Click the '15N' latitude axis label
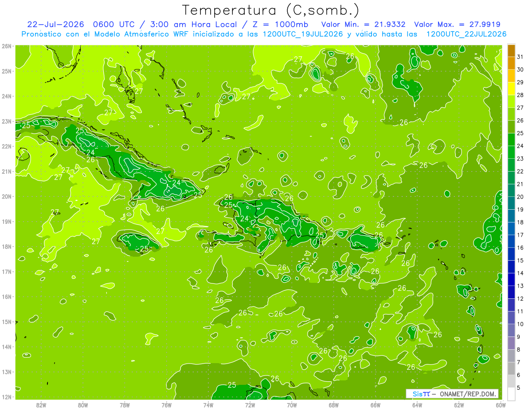 [7, 322]
